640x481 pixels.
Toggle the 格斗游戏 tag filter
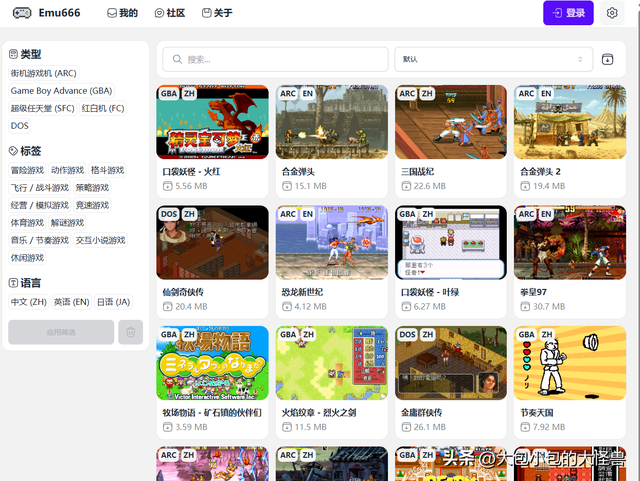107,170
